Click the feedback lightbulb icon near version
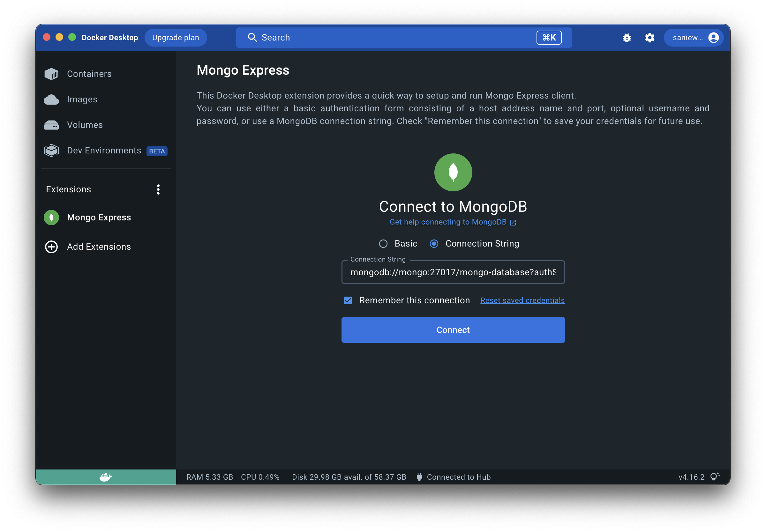The height and width of the screenshot is (532, 766). (x=714, y=477)
